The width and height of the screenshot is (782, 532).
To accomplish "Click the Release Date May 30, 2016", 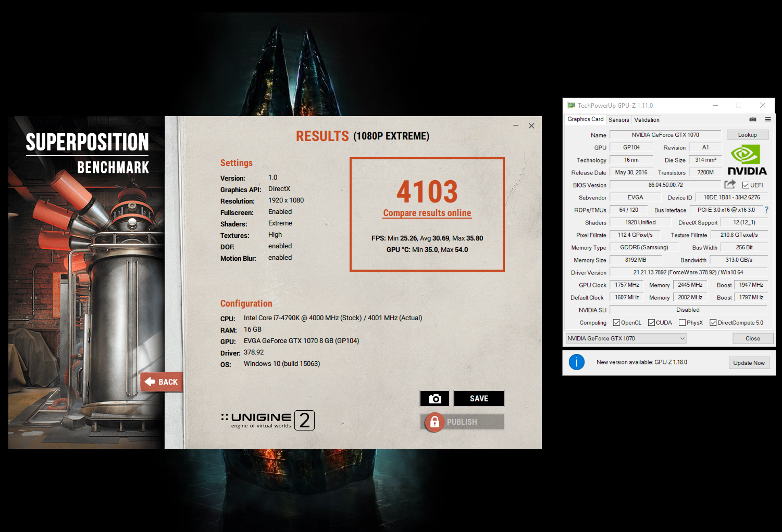I will [x=631, y=172].
